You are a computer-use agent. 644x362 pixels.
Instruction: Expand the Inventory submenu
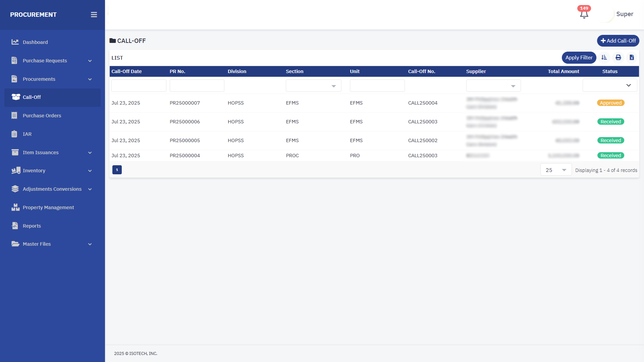(90, 171)
